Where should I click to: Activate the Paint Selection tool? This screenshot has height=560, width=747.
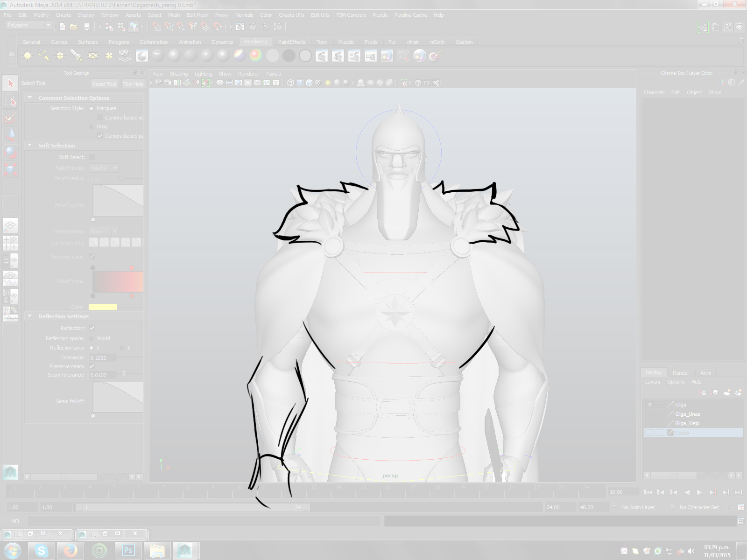click(x=10, y=118)
